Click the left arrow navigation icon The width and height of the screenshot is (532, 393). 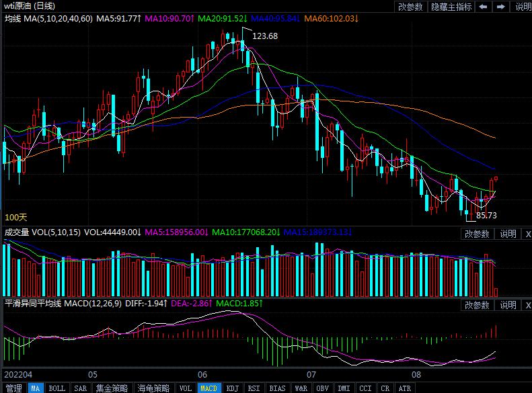click(484, 7)
